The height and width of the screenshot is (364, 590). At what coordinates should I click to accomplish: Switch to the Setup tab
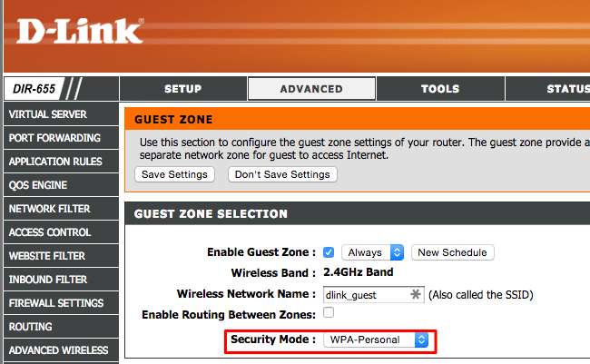(x=182, y=89)
